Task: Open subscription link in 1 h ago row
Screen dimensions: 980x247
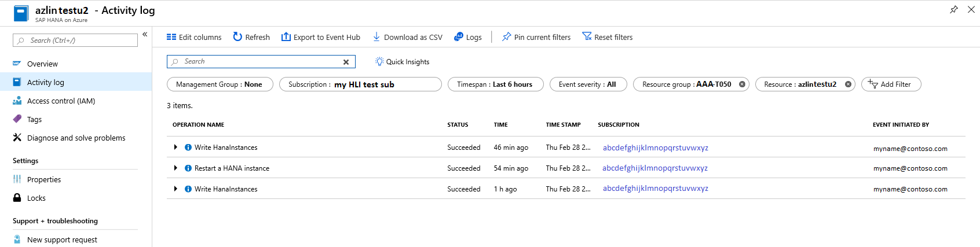Action: (656, 189)
